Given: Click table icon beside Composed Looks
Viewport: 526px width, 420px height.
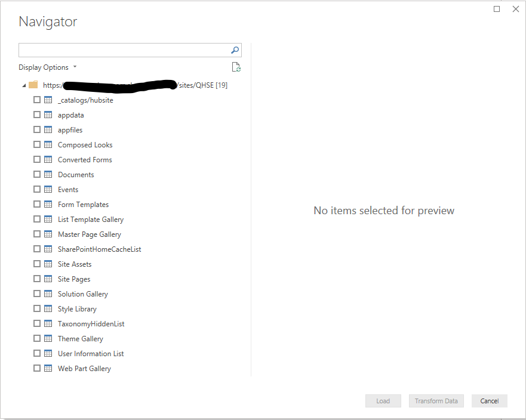Looking at the screenshot, I should click(48, 144).
